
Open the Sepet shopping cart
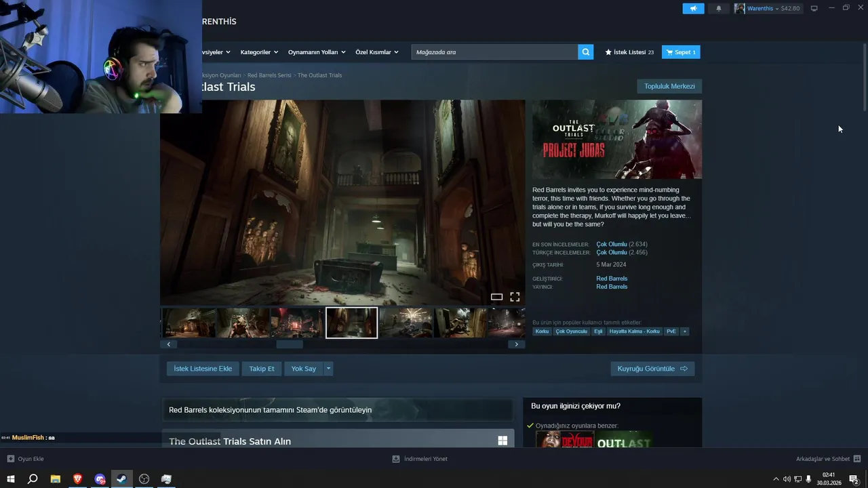click(x=681, y=52)
